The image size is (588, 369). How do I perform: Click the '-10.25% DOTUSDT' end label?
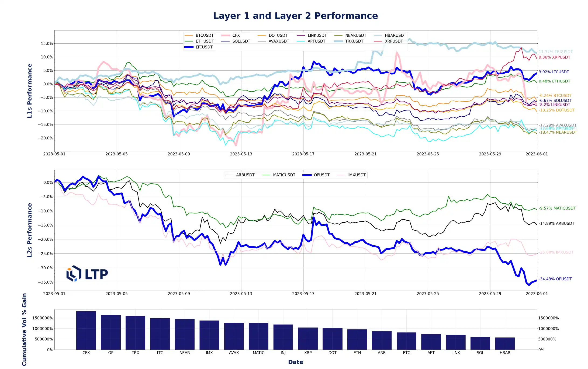click(x=557, y=110)
